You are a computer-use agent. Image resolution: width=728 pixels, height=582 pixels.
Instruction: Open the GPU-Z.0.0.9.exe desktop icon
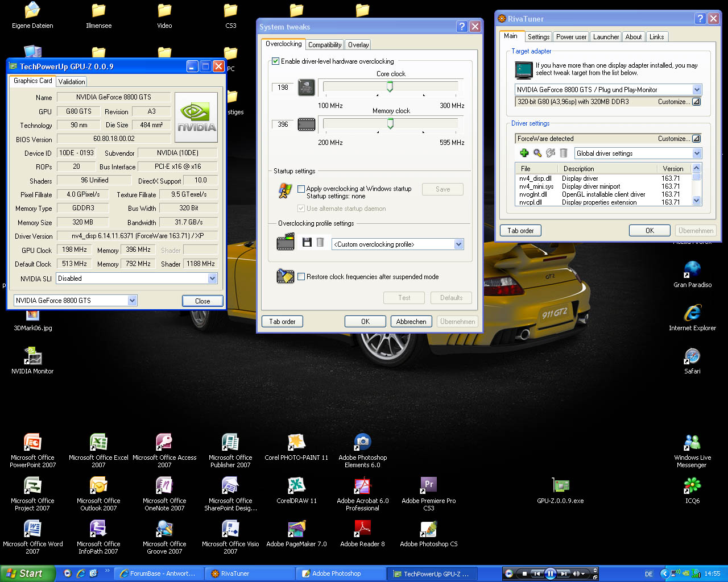[x=560, y=486]
